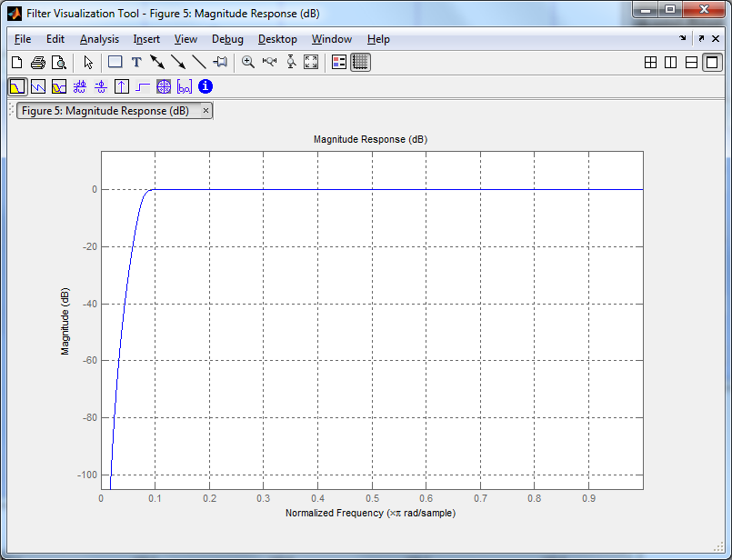
Task: Select Magnitude and Phase Responses icon
Action: tap(59, 86)
